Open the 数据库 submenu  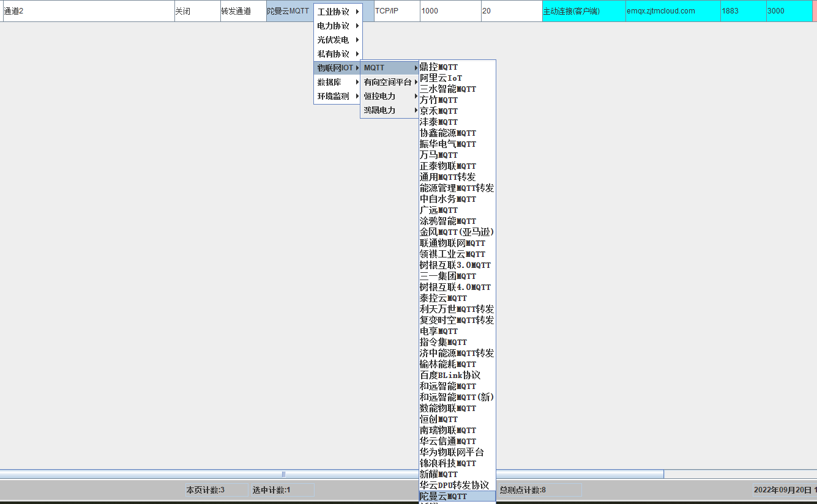point(338,82)
